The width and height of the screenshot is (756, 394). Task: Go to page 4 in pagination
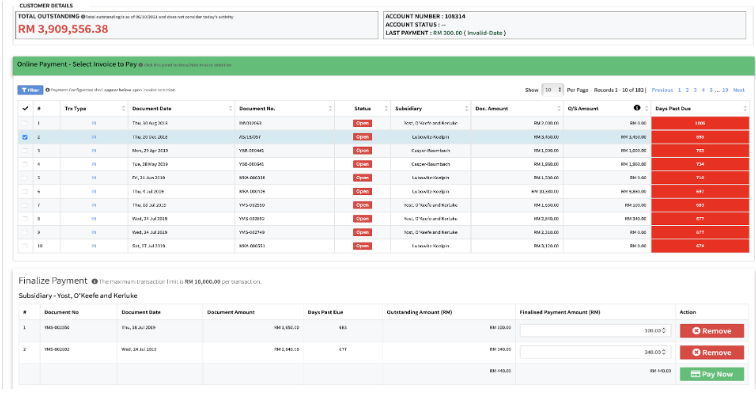703,90
